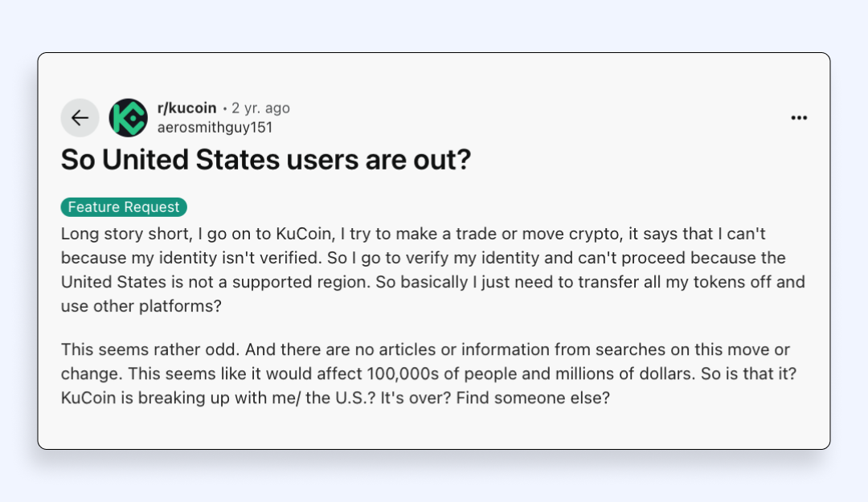Select the Feature Request flair tag
Screen dimensions: 868x502
coord(124,207)
